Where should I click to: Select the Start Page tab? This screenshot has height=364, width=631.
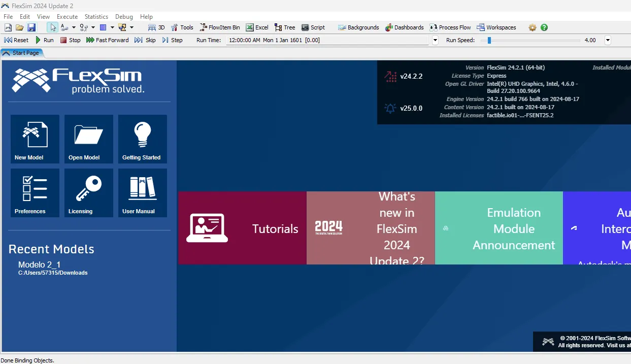point(21,53)
